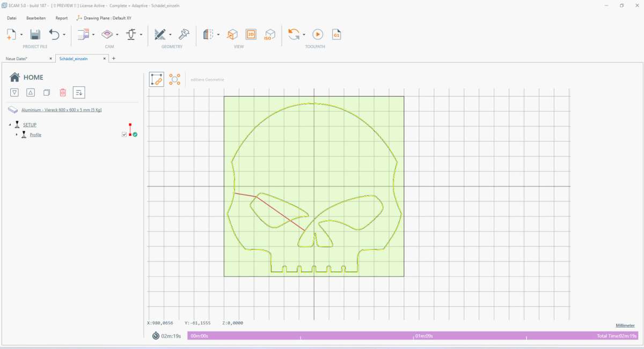Open the undo dropdown arrow
The height and width of the screenshot is (349, 644).
(64, 35)
